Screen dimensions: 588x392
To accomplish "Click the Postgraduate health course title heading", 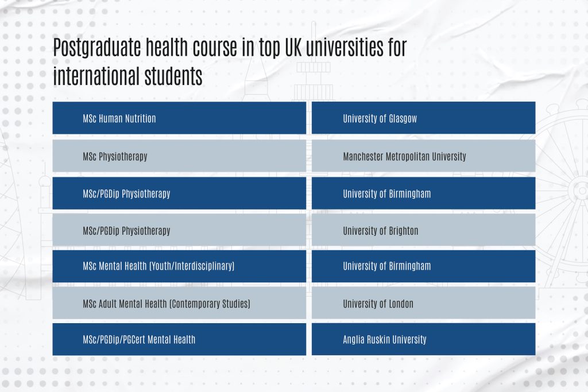I will tap(230, 61).
